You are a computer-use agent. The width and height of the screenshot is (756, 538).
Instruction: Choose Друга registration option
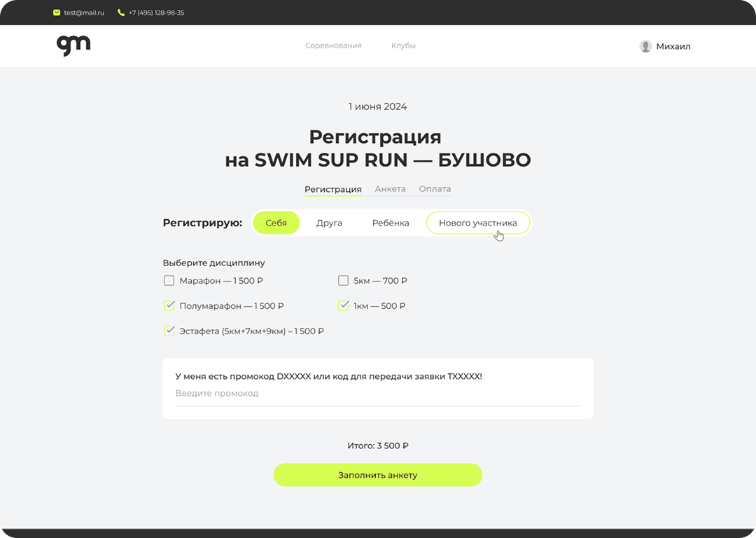tap(329, 223)
